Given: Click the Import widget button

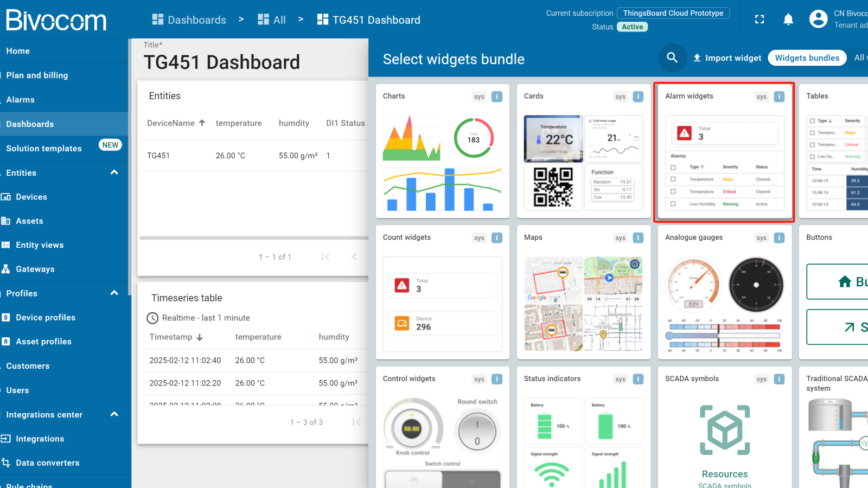Looking at the screenshot, I should (x=727, y=58).
